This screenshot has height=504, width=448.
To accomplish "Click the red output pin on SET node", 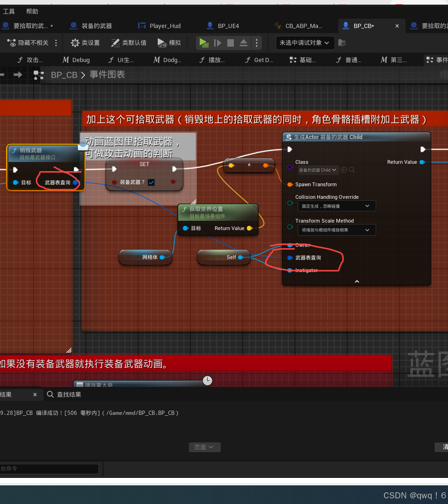I will [174, 182].
